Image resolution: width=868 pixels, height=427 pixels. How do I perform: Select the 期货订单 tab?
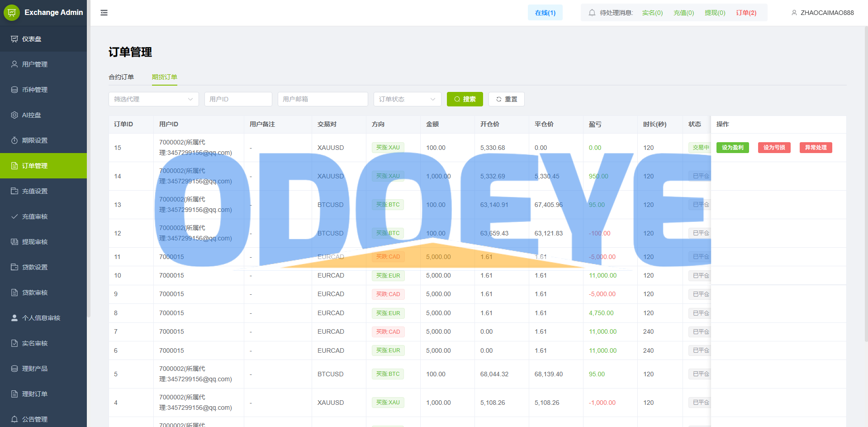164,77
